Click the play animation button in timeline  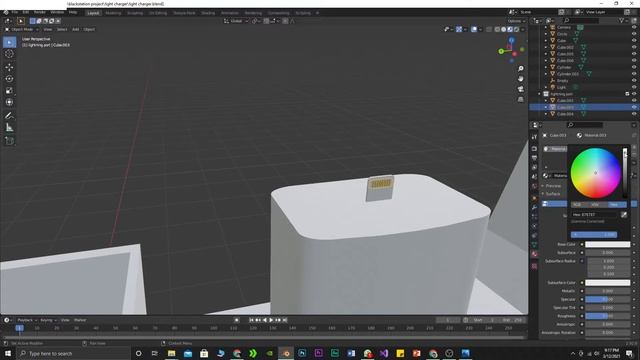pos(271,320)
